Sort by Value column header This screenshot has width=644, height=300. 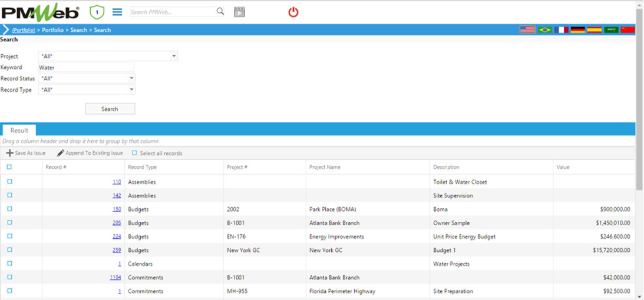coord(563,167)
